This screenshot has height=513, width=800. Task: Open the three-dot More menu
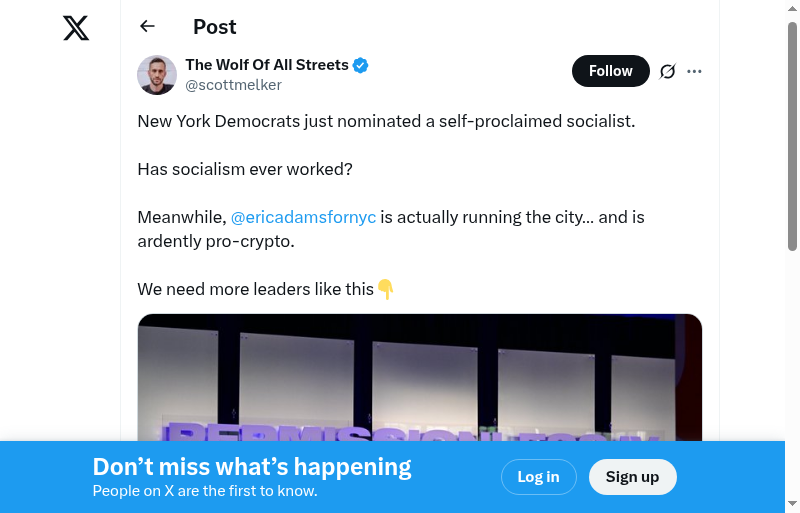(695, 71)
